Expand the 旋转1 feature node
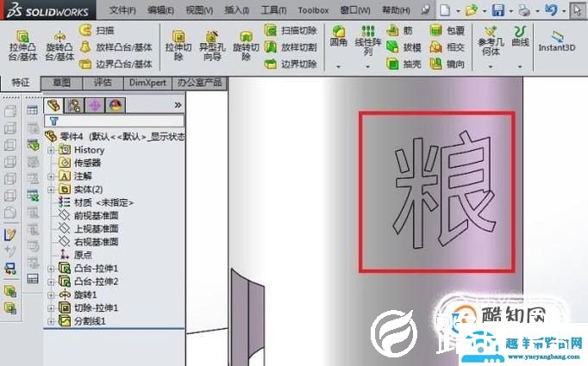This screenshot has width=588, height=366. [x=51, y=295]
